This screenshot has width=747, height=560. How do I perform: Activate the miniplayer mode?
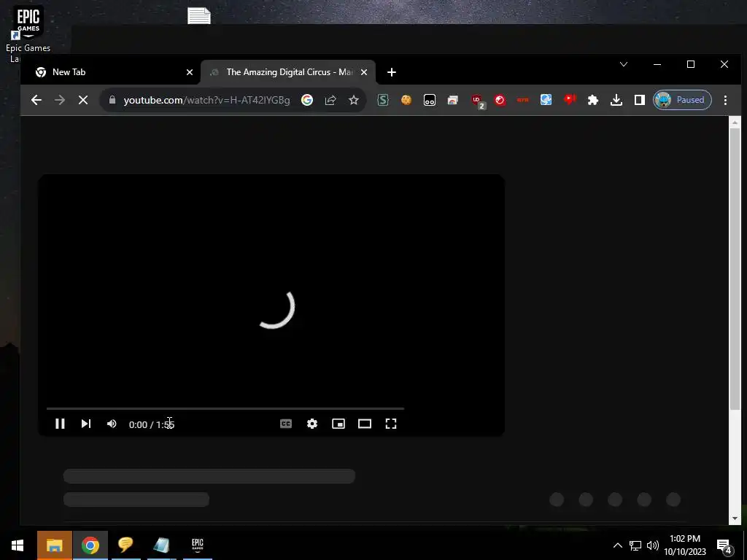point(338,424)
